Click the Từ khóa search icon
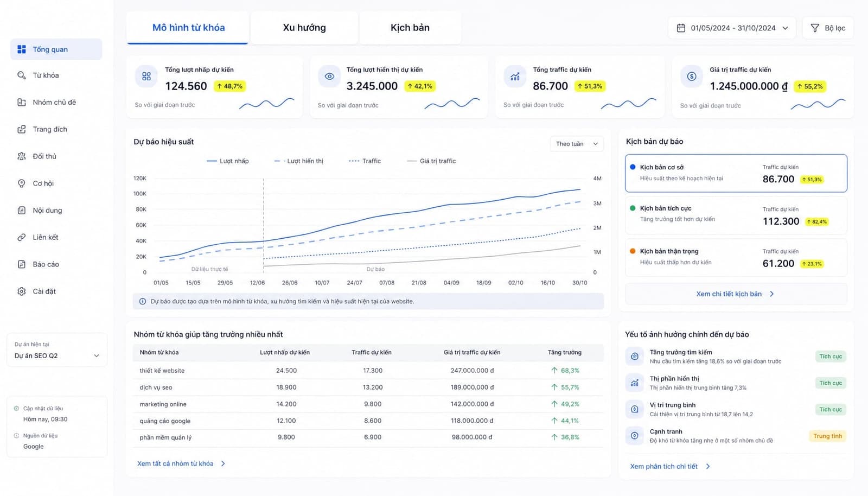The width and height of the screenshot is (868, 496). [x=22, y=75]
